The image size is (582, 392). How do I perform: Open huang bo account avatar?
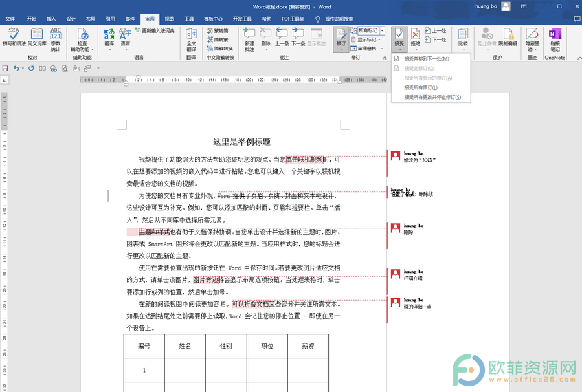(506, 6)
